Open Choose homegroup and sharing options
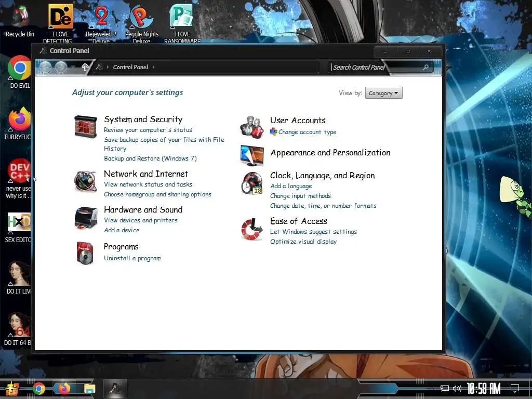This screenshot has height=399, width=532. (x=157, y=194)
